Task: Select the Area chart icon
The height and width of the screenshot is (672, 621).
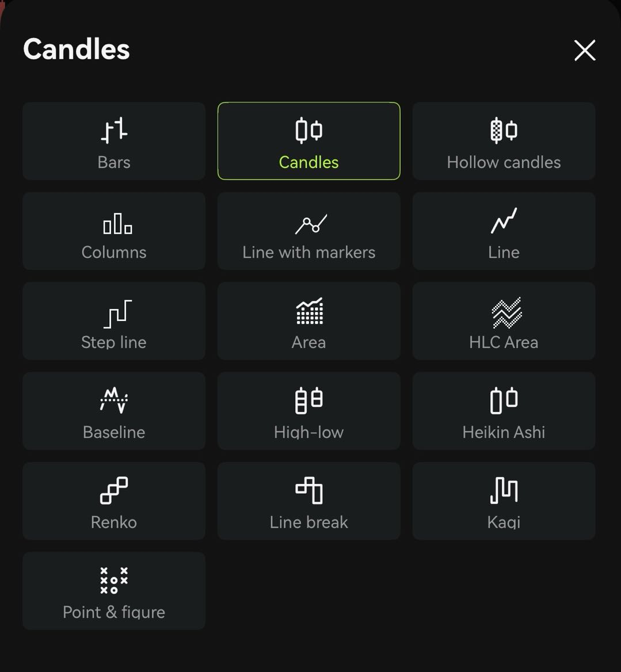Action: click(x=309, y=311)
